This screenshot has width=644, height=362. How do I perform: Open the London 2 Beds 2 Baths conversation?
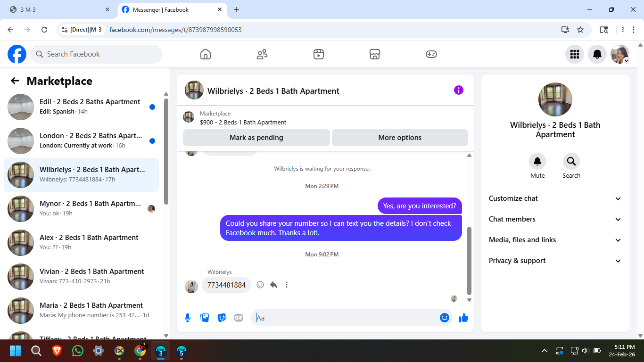(x=81, y=141)
